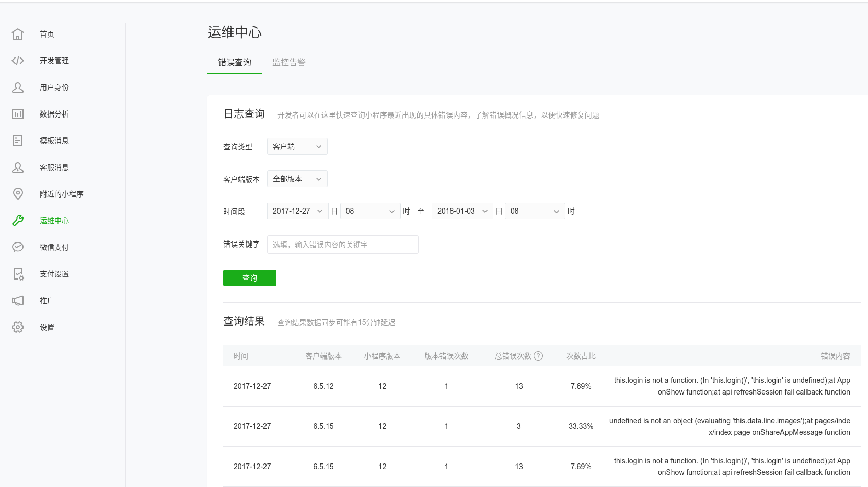Expand the 客户端版本 dropdown showing 全部版本
The height and width of the screenshot is (487, 868).
click(x=297, y=179)
